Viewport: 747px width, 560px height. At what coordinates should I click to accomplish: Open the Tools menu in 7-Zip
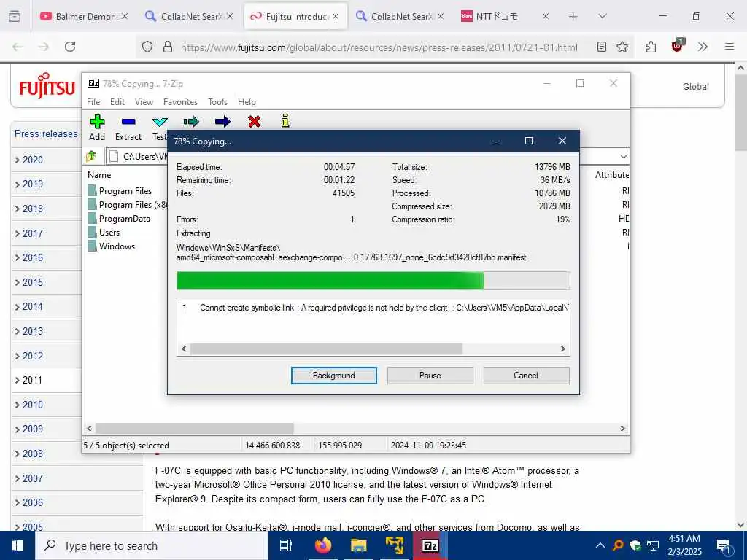(217, 102)
